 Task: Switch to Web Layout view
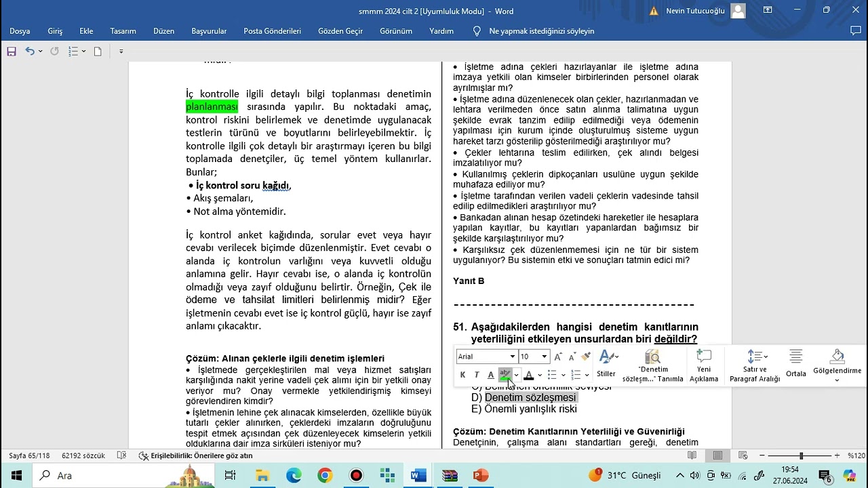(743, 455)
